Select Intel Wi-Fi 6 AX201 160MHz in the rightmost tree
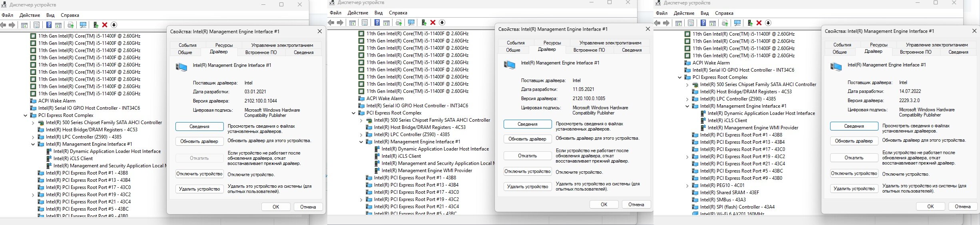 [x=732, y=214]
